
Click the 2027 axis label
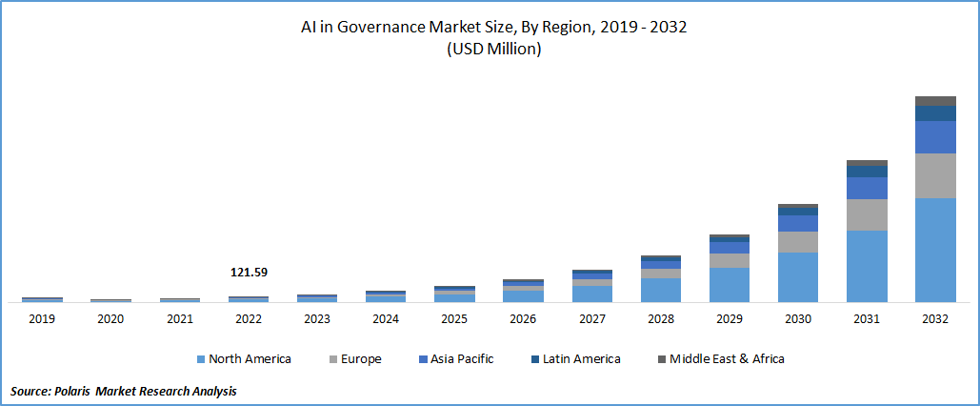[591, 319]
